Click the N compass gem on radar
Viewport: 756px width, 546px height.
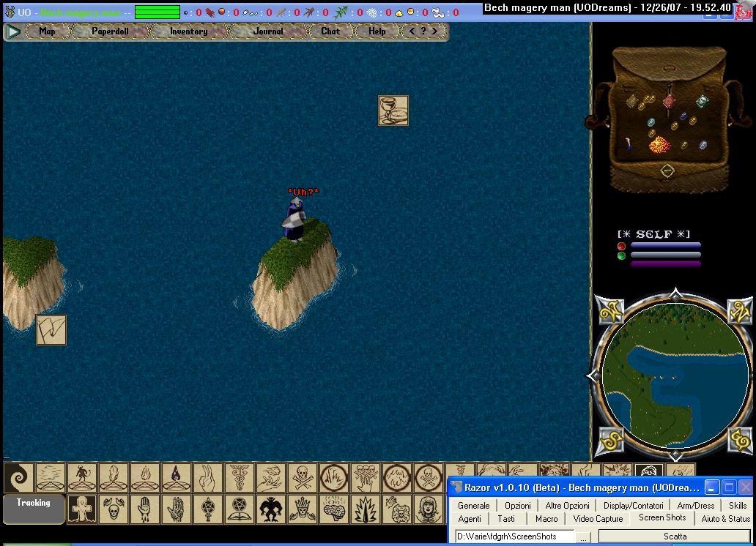click(740, 311)
